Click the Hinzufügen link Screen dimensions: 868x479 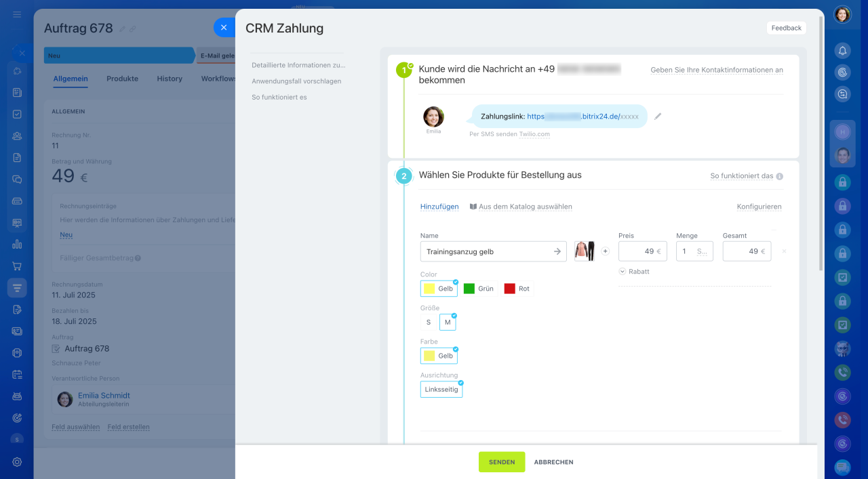pos(439,207)
